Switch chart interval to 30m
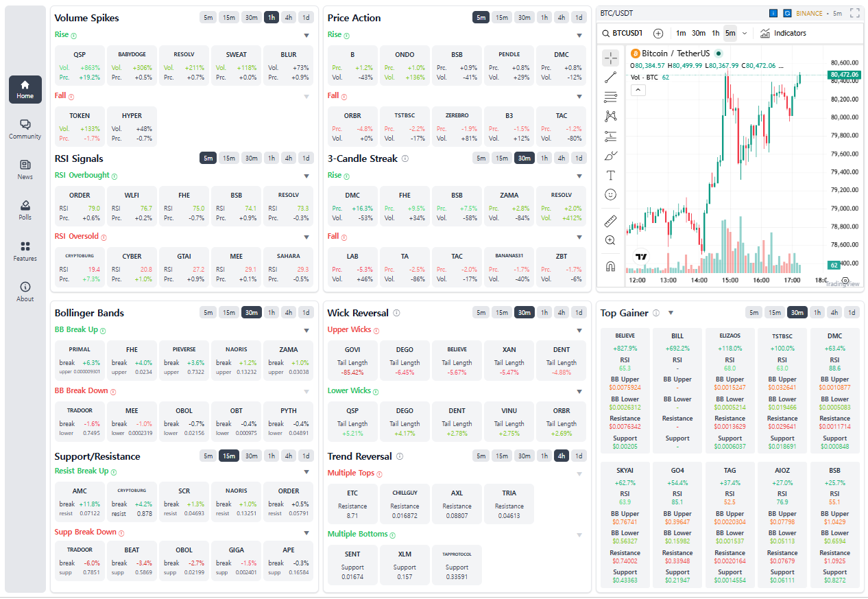868x599 pixels. [699, 33]
